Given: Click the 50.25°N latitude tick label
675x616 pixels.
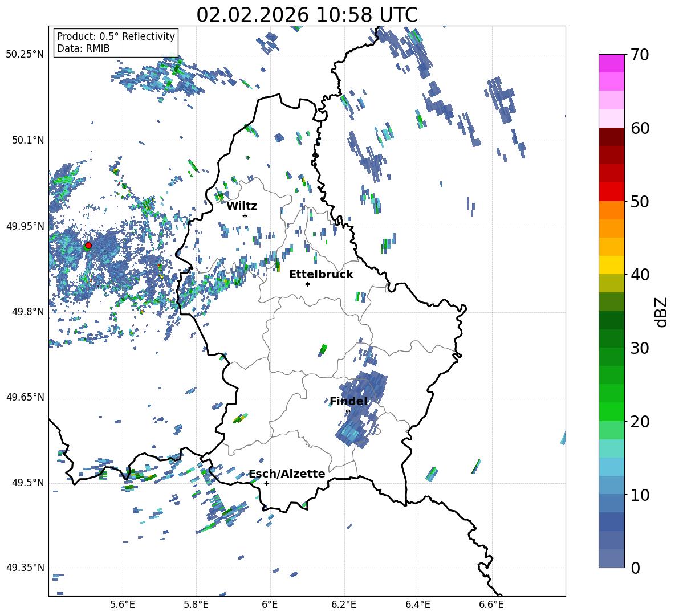Looking at the screenshot, I should [x=25, y=55].
